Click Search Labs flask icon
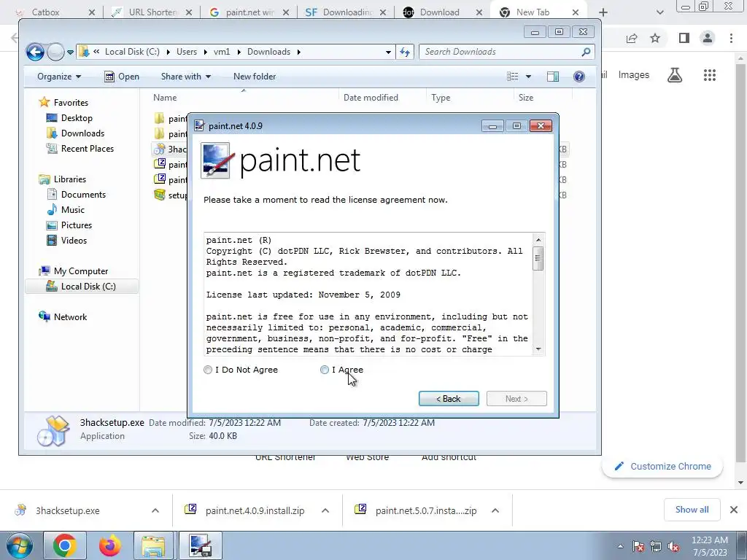Image resolution: width=747 pixels, height=560 pixels. pos(675,75)
